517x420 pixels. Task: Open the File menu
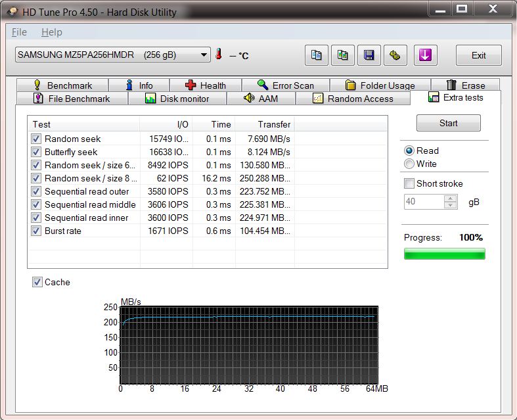pyautogui.click(x=19, y=32)
